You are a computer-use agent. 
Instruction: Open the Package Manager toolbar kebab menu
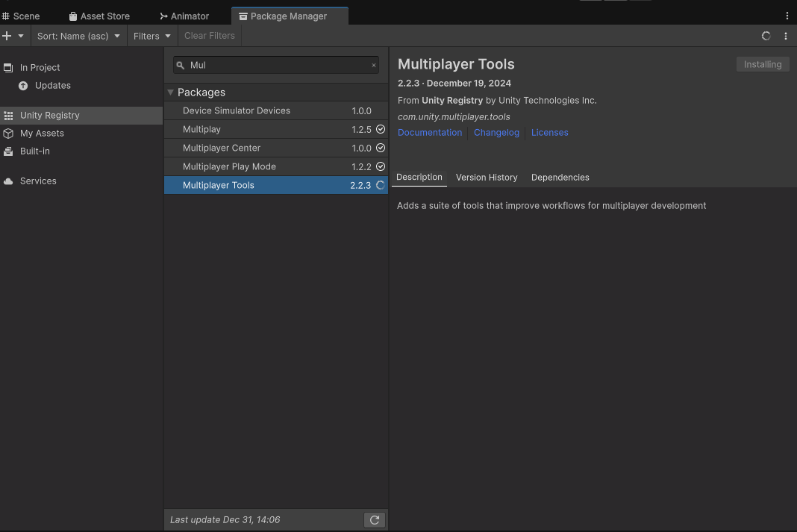point(786,36)
